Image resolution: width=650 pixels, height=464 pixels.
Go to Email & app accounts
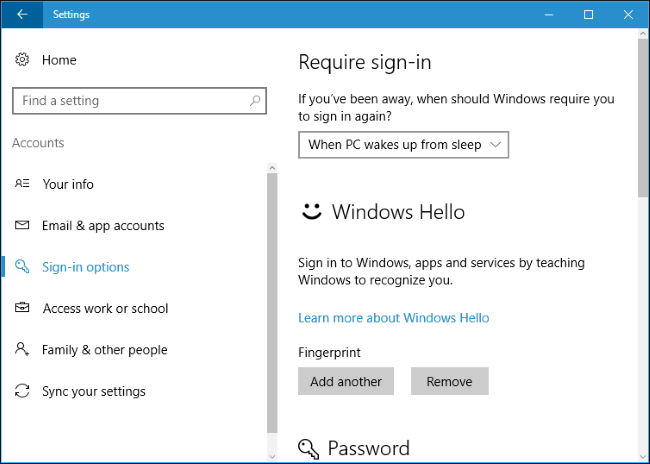click(103, 226)
